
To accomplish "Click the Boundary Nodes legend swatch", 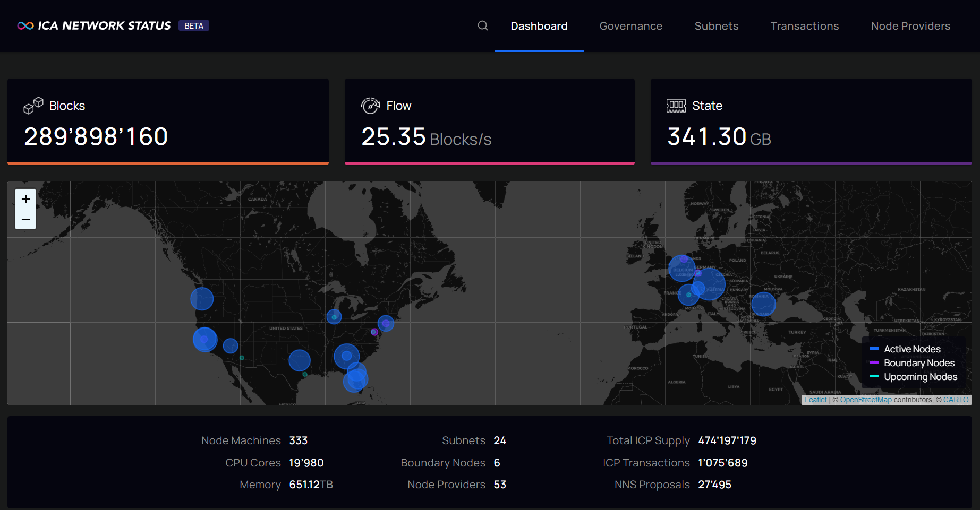I will (874, 362).
